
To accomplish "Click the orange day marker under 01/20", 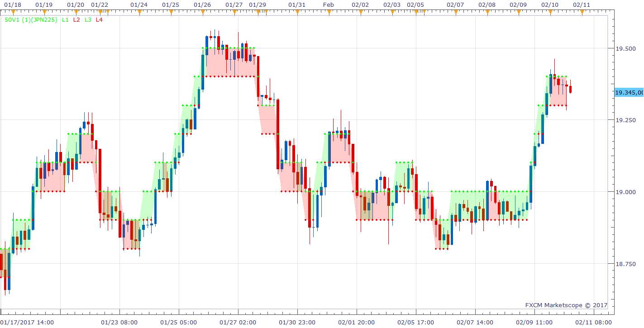I will coord(76,13).
